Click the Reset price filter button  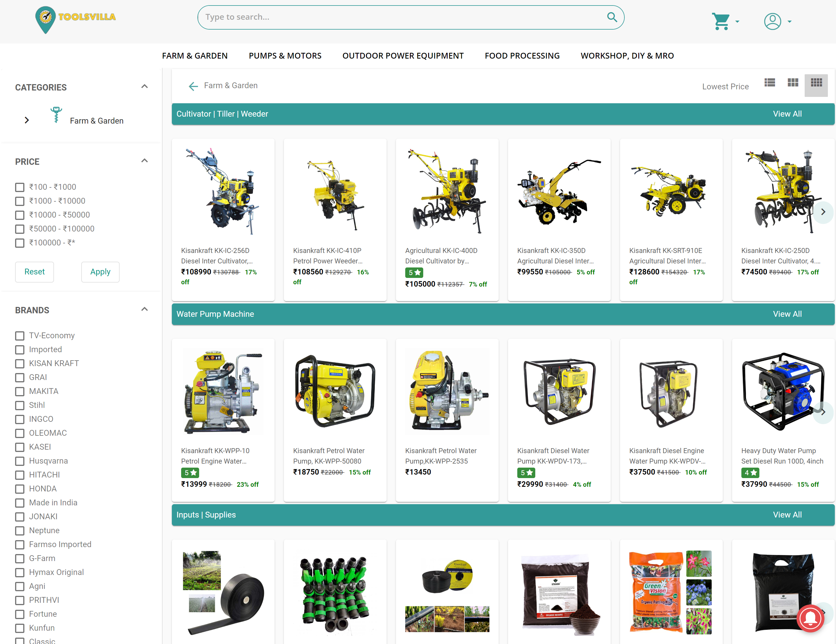(35, 272)
